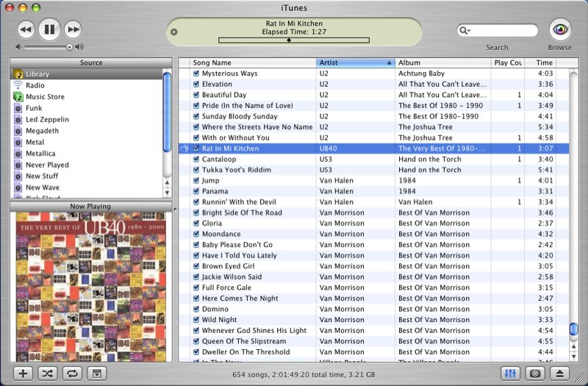Add a new playlist with the plus button

pos(23,374)
